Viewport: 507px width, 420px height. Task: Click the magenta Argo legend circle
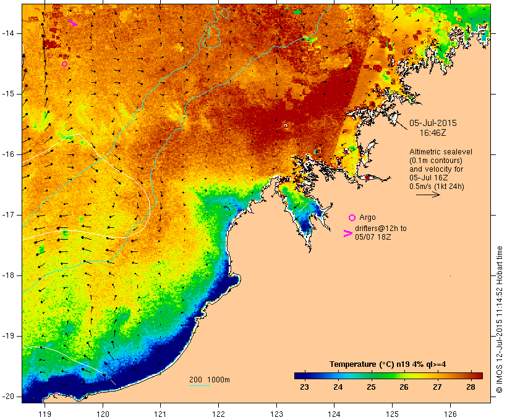click(352, 218)
